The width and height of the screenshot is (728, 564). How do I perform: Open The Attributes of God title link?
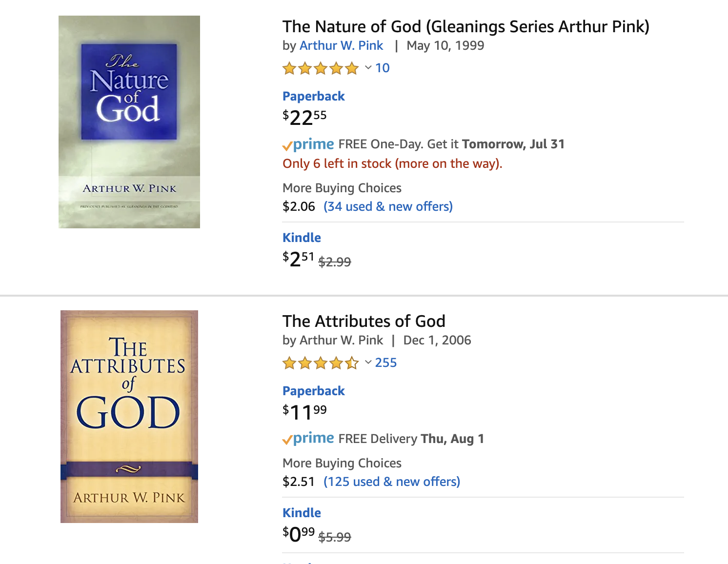pyautogui.click(x=364, y=321)
